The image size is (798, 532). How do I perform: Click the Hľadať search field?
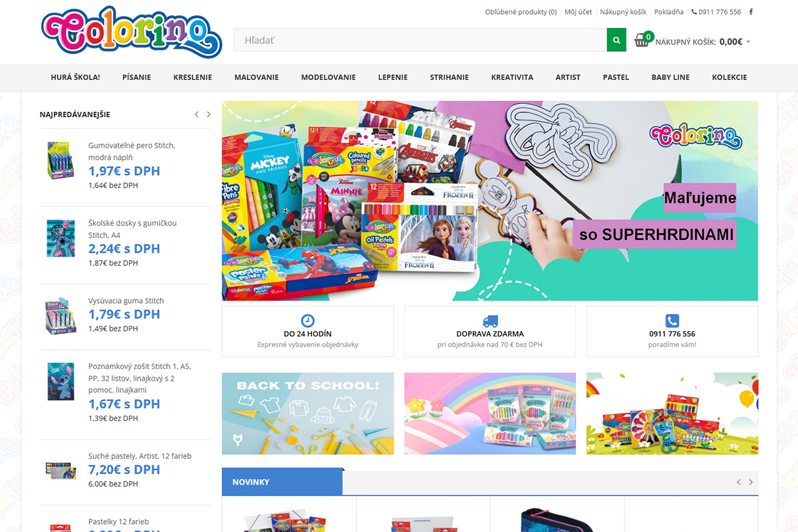tap(420, 40)
